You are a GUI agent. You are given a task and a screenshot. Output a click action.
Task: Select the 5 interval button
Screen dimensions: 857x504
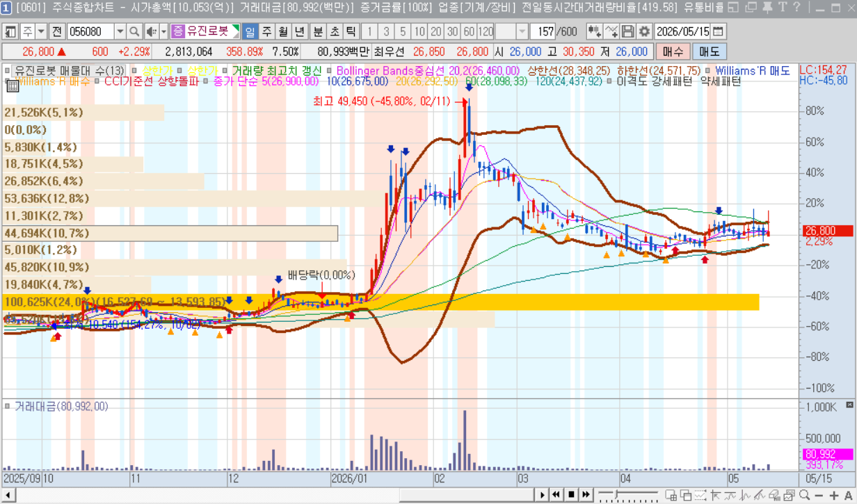[x=403, y=32]
